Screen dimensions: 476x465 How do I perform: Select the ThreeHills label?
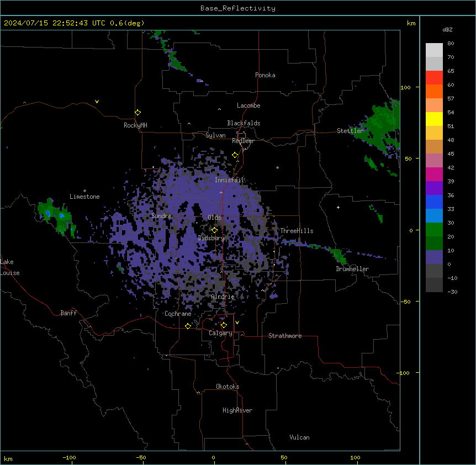click(297, 231)
